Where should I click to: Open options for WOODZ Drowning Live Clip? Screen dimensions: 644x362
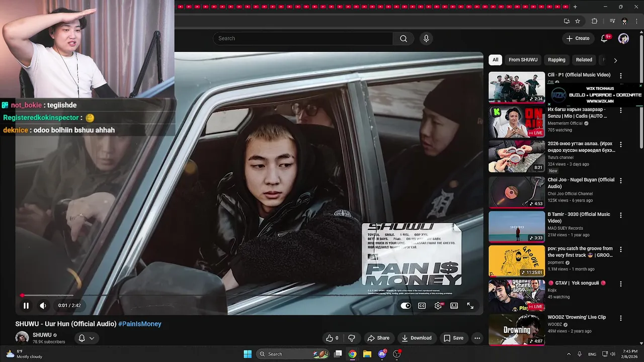point(620,318)
